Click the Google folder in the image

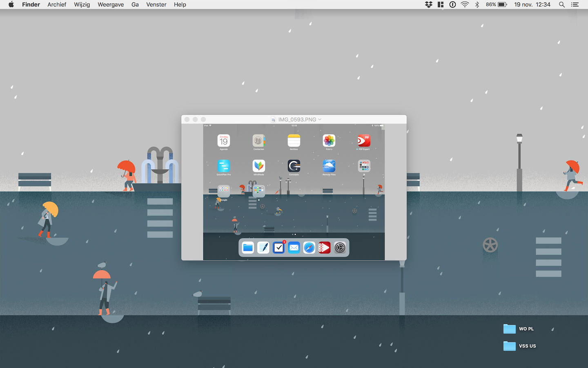tap(224, 191)
